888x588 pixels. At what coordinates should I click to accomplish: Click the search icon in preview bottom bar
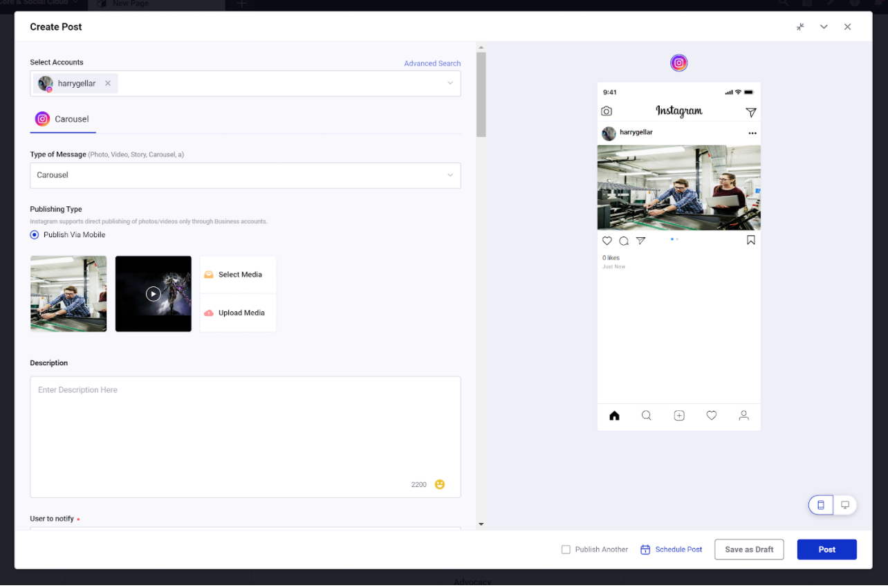point(647,416)
